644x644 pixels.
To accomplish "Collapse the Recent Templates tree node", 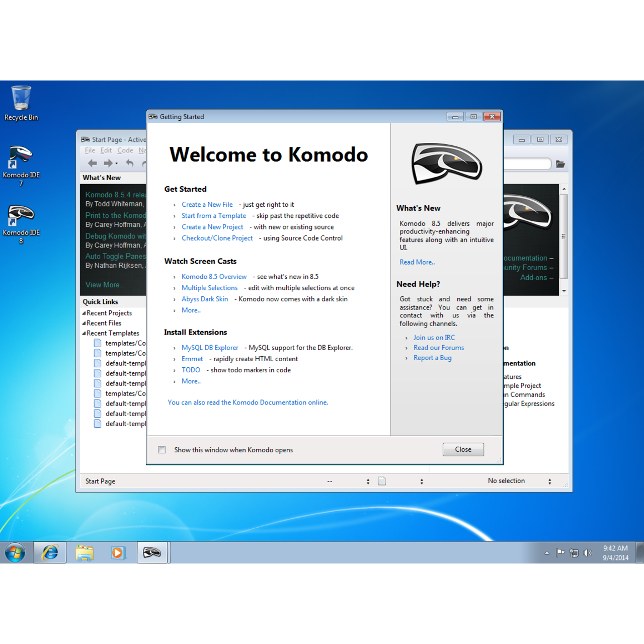I will [84, 333].
